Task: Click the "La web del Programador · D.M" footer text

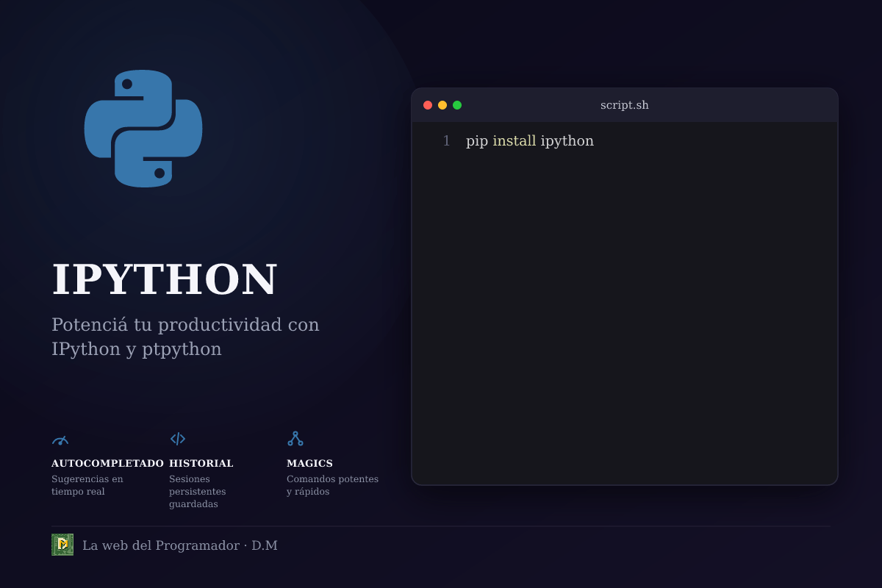Action: tap(180, 545)
